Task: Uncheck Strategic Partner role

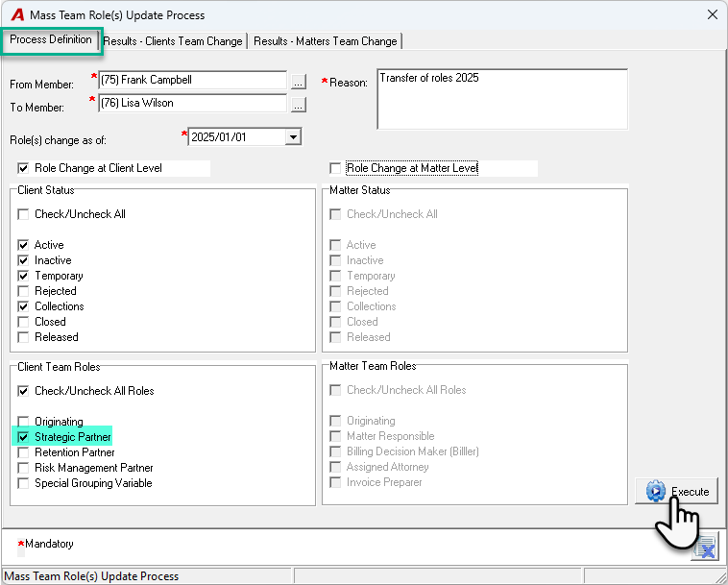Action: pos(23,437)
